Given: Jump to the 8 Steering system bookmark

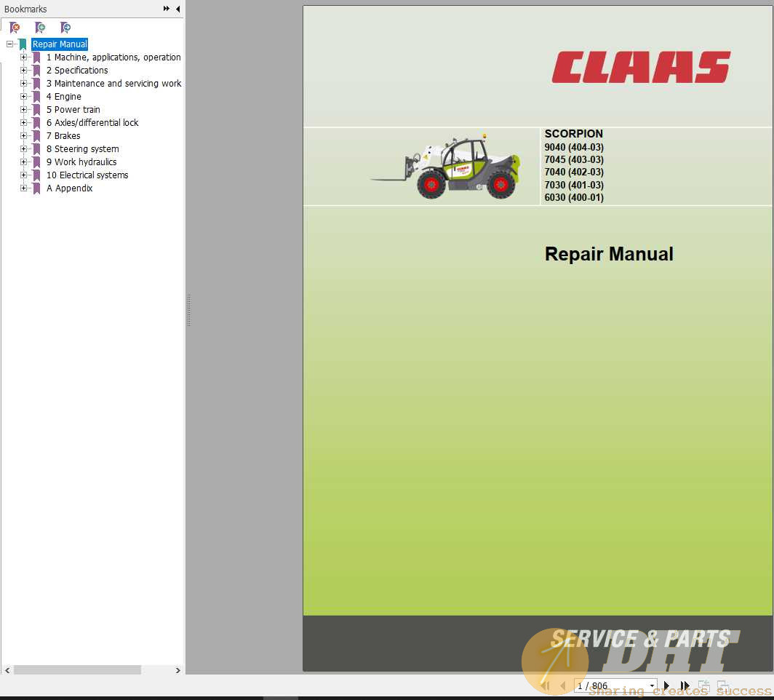Looking at the screenshot, I should (x=82, y=148).
